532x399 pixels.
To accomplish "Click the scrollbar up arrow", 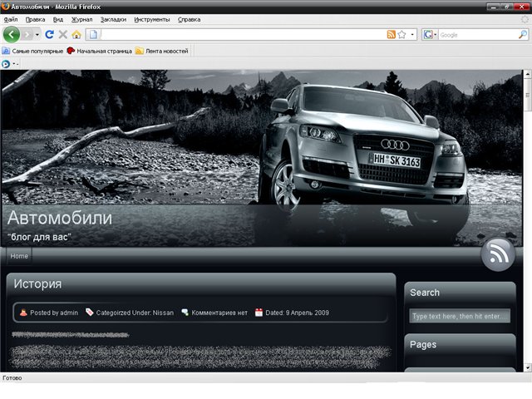I will (x=527, y=74).
